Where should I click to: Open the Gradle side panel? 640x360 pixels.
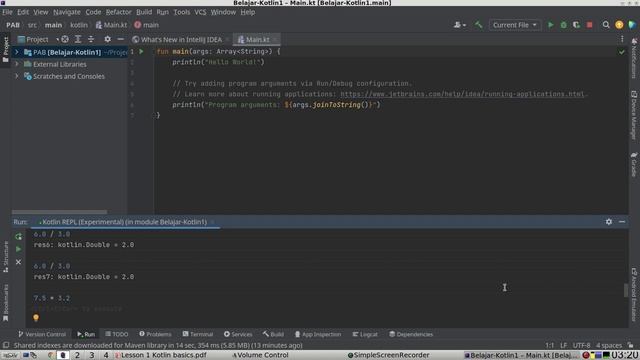pos(634,164)
